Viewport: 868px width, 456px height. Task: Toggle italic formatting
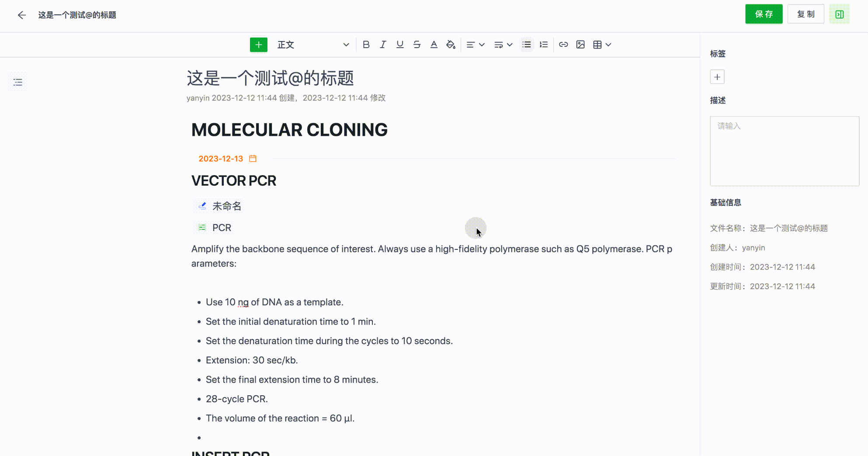tap(383, 45)
